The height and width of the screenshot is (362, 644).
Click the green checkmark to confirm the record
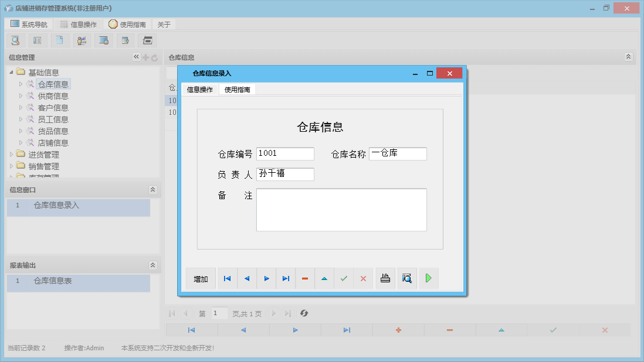point(344,278)
